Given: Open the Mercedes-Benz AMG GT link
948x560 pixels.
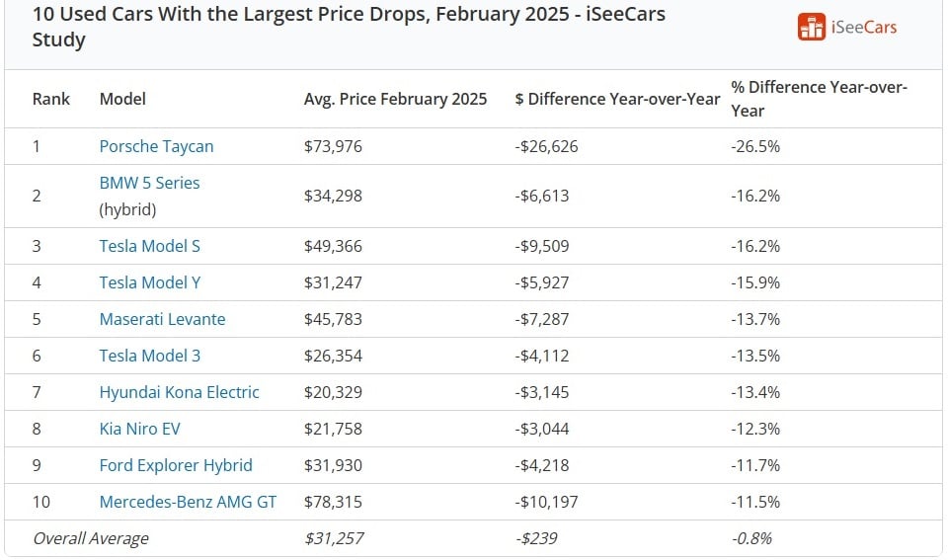Looking at the screenshot, I should point(188,502).
